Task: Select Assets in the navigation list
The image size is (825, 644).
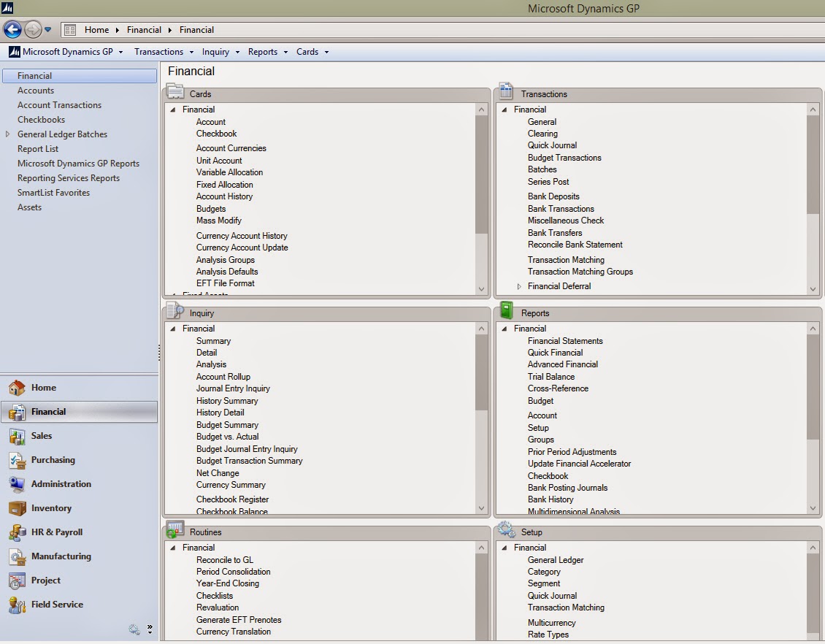Action: tap(29, 207)
